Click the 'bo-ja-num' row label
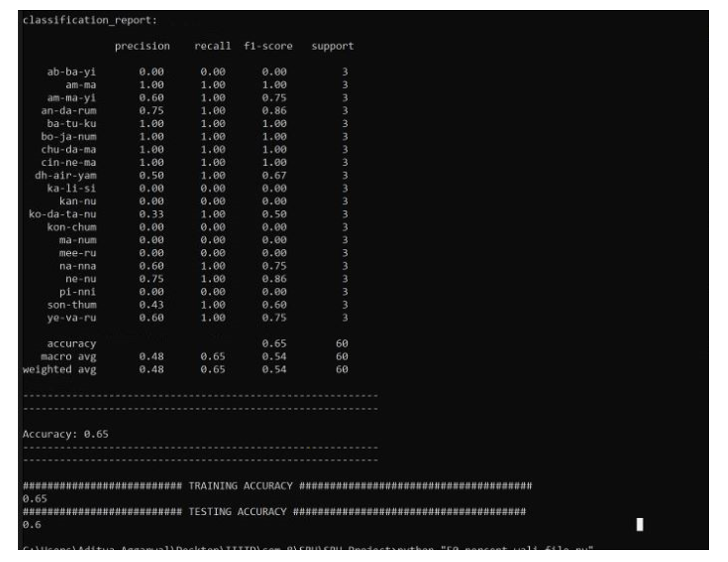 click(69, 137)
